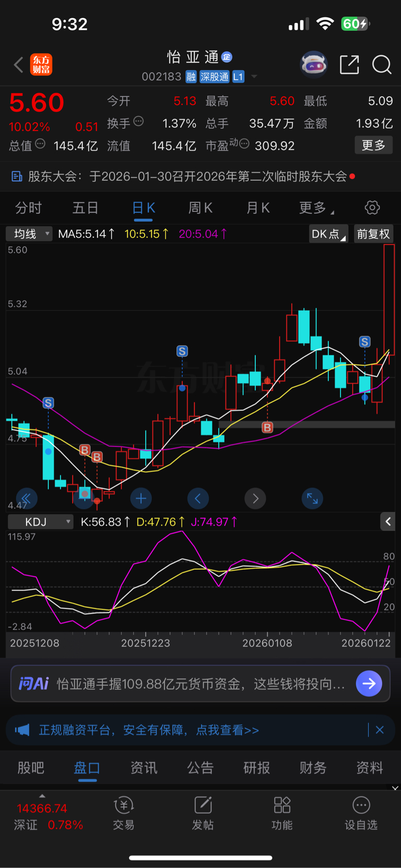Tap the double-left rewind chart button
This screenshot has height=868, width=401.
(x=27, y=499)
